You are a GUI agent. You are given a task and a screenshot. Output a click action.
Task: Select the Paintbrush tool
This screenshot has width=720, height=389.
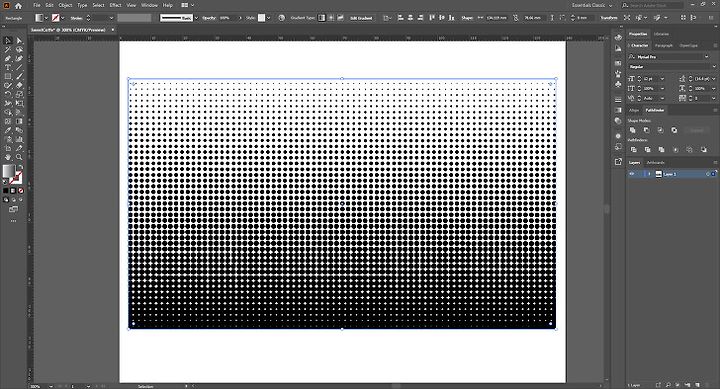tap(19, 77)
